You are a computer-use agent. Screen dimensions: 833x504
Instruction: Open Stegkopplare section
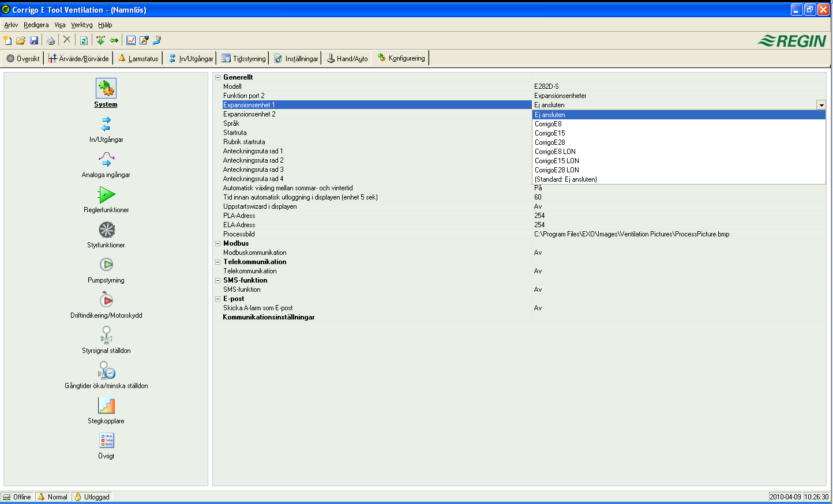click(x=106, y=411)
